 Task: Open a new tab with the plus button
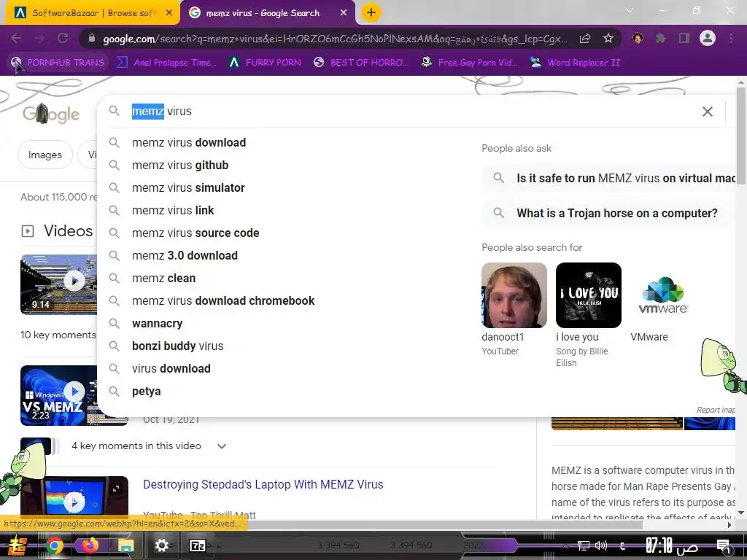pos(371,13)
